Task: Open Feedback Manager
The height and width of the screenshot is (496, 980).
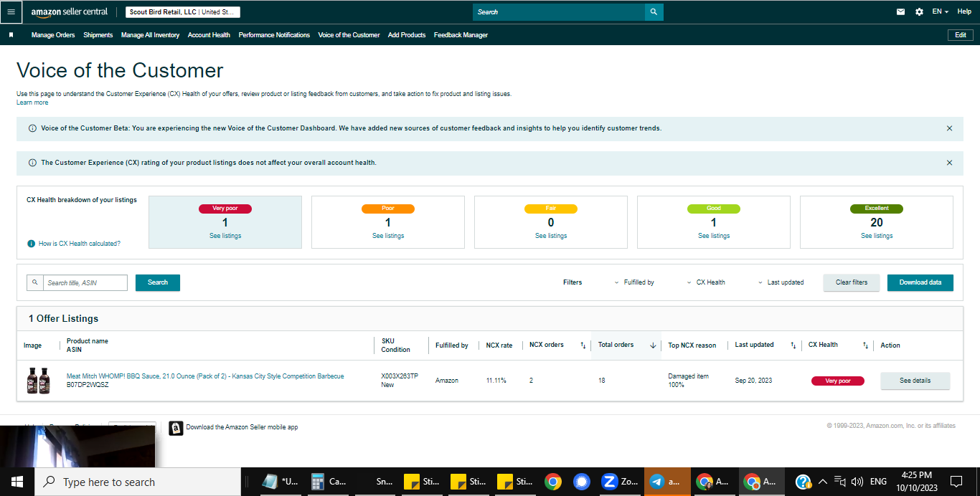Action: pyautogui.click(x=461, y=35)
